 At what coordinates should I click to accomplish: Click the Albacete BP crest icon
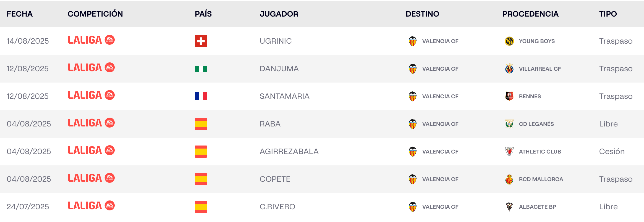[x=509, y=207]
